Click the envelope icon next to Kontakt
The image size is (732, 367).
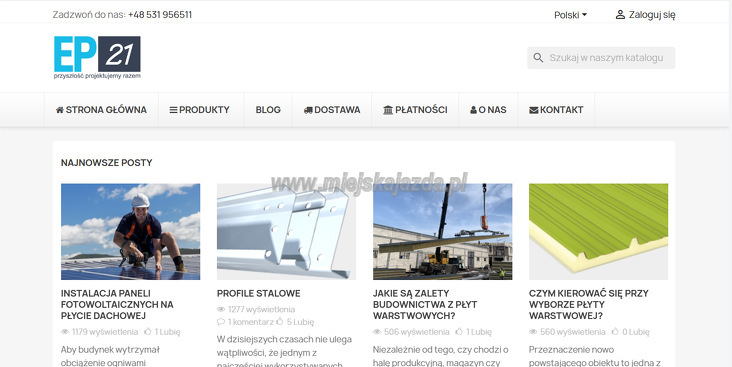[x=534, y=110]
